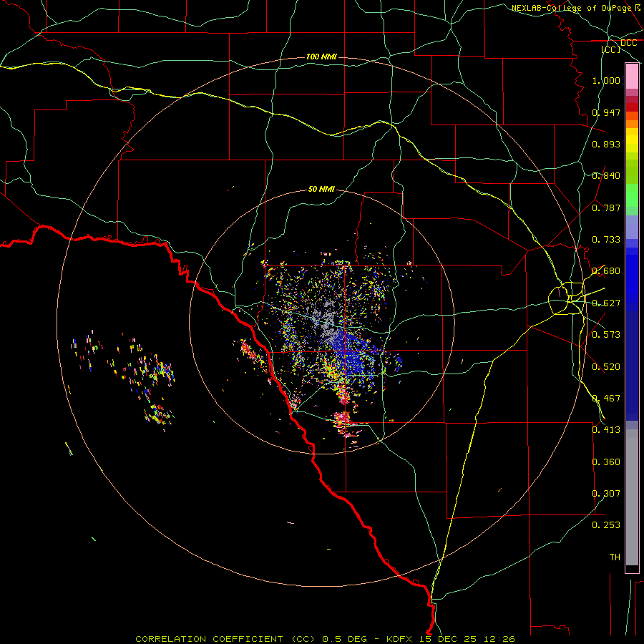Viewport: 644px width, 644px height.
Task: Click the 0.413 color scale value
Action: [x=606, y=430]
